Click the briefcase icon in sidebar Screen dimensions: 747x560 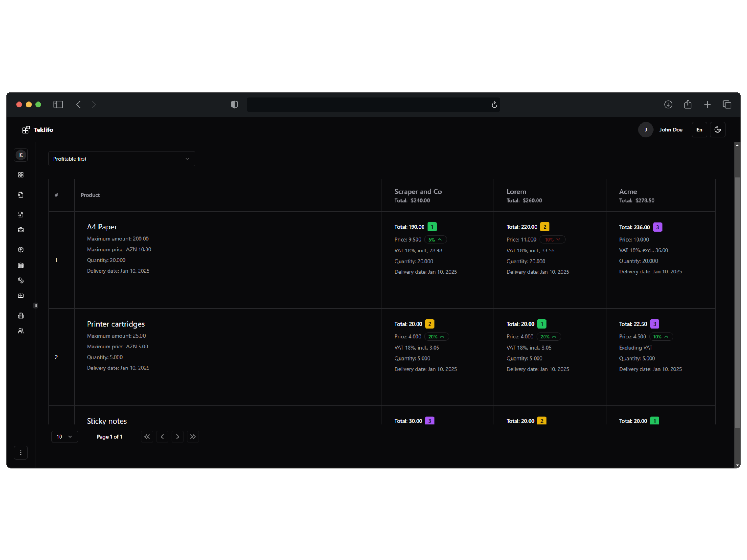pyautogui.click(x=21, y=230)
